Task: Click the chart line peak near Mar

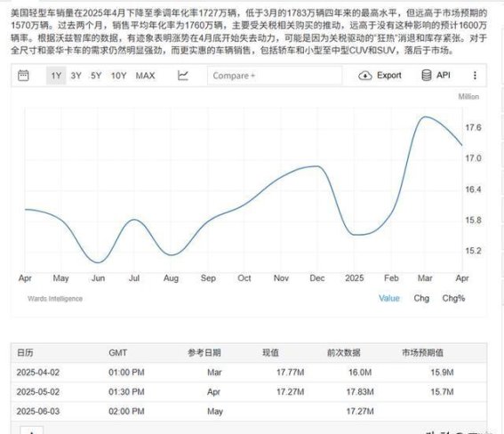Action: click(425, 117)
